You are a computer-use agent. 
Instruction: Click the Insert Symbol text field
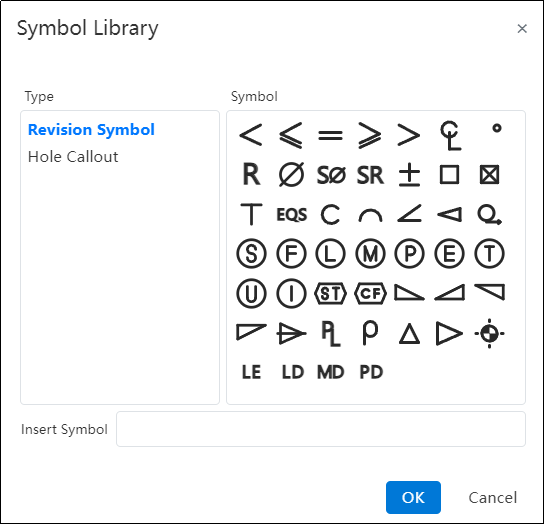point(321,429)
